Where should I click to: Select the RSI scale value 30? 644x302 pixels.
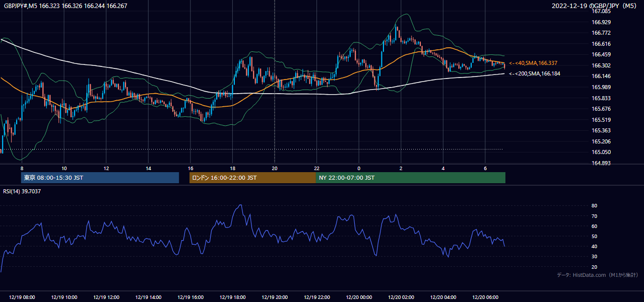point(595,257)
